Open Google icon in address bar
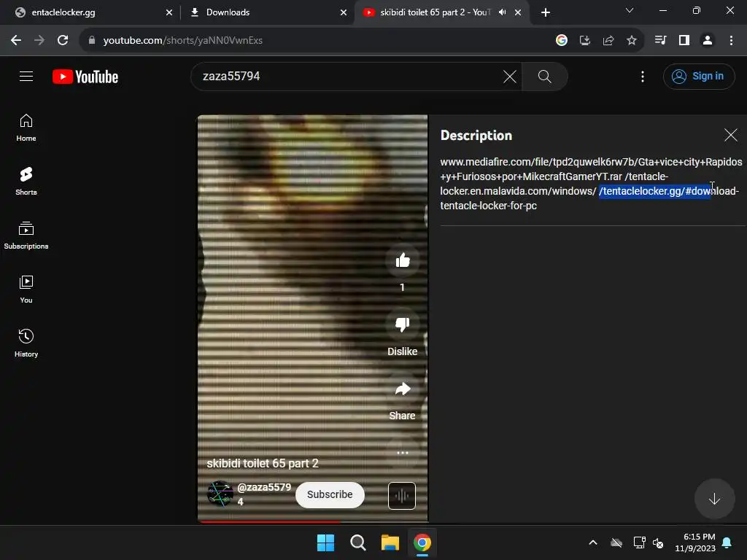 [562, 41]
